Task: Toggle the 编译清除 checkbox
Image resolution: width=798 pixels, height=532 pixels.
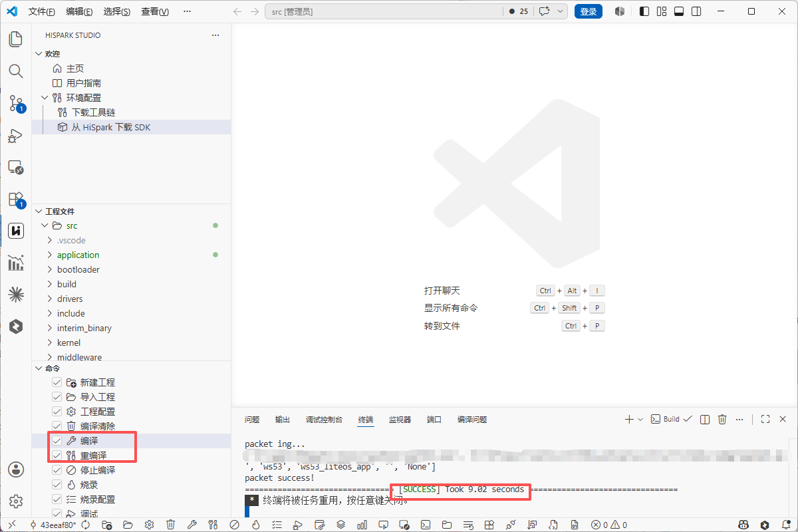Action: point(57,426)
